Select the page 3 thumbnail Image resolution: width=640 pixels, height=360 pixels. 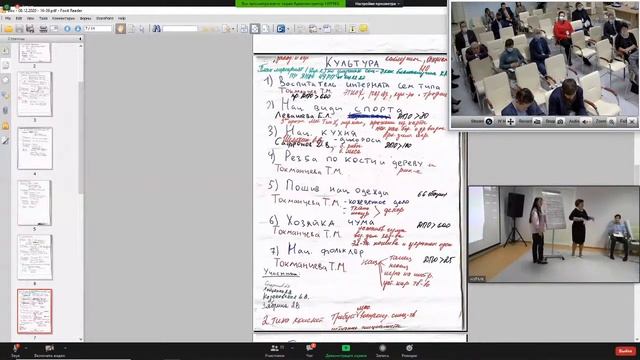pos(35,94)
